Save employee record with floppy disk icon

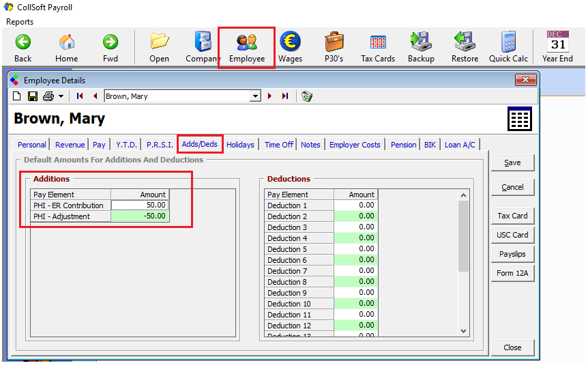[32, 96]
